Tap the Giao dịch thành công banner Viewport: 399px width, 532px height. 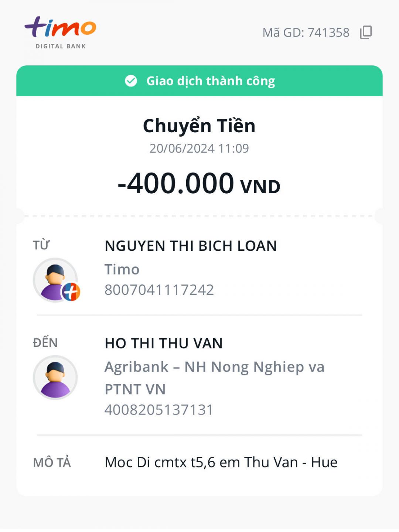click(x=211, y=81)
